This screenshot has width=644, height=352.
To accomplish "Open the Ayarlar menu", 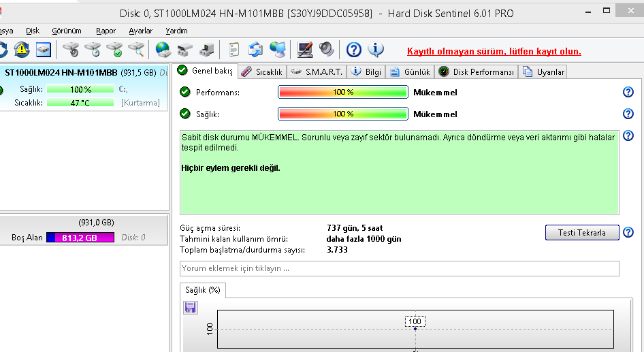I will 140,31.
